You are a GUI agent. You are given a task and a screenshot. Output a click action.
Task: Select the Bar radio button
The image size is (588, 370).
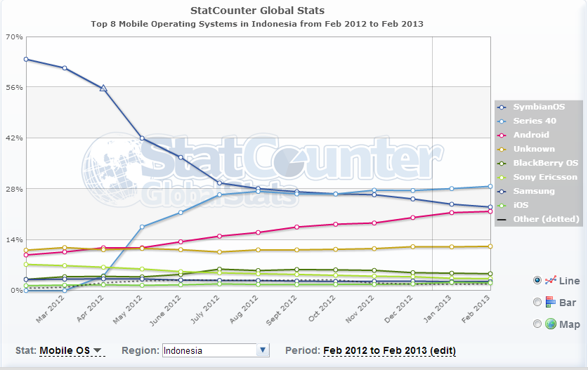537,302
